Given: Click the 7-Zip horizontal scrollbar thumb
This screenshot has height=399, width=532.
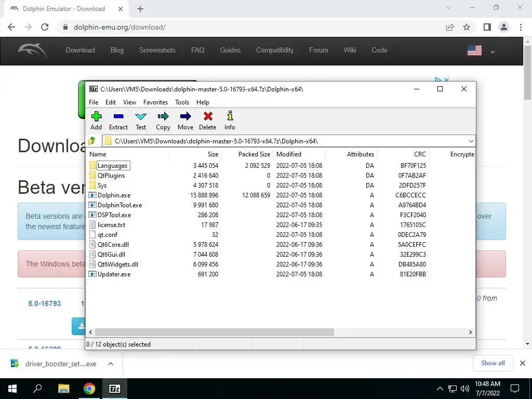Looking at the screenshot, I should click(214, 332).
